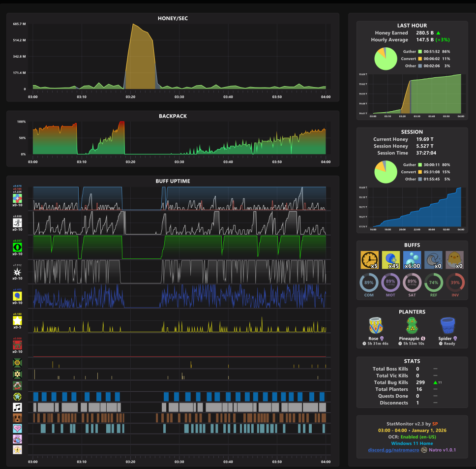Select the Rose planter pot icon
The image size is (476, 469).
pos(376,325)
